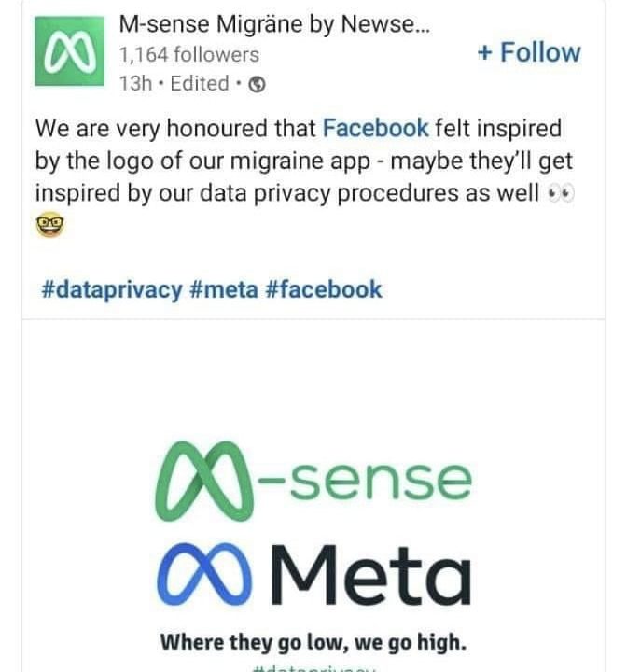Viewport: 627px width, 672px height.
Task: Open the #dataprivacy hashtag
Action: [x=112, y=289]
